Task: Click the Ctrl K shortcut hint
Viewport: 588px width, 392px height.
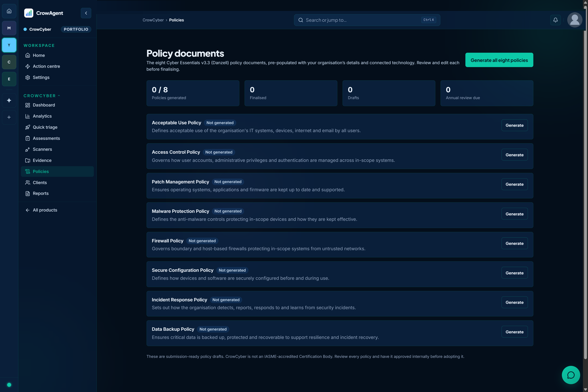Action: [429, 20]
